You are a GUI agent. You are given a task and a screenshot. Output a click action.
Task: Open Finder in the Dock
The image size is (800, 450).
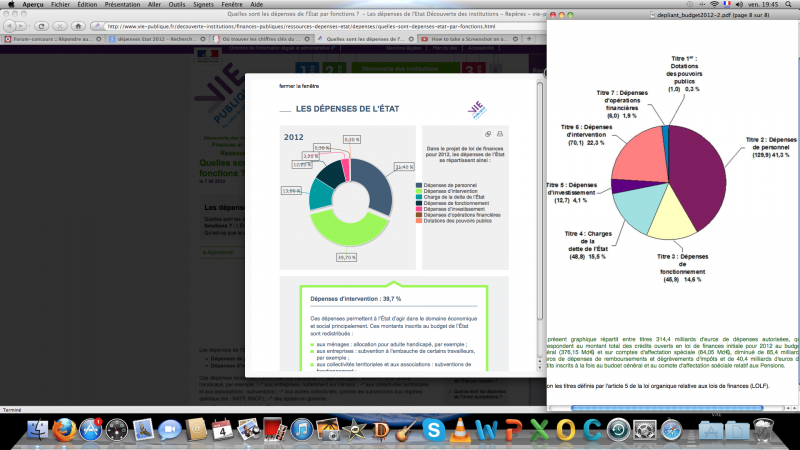[39, 429]
